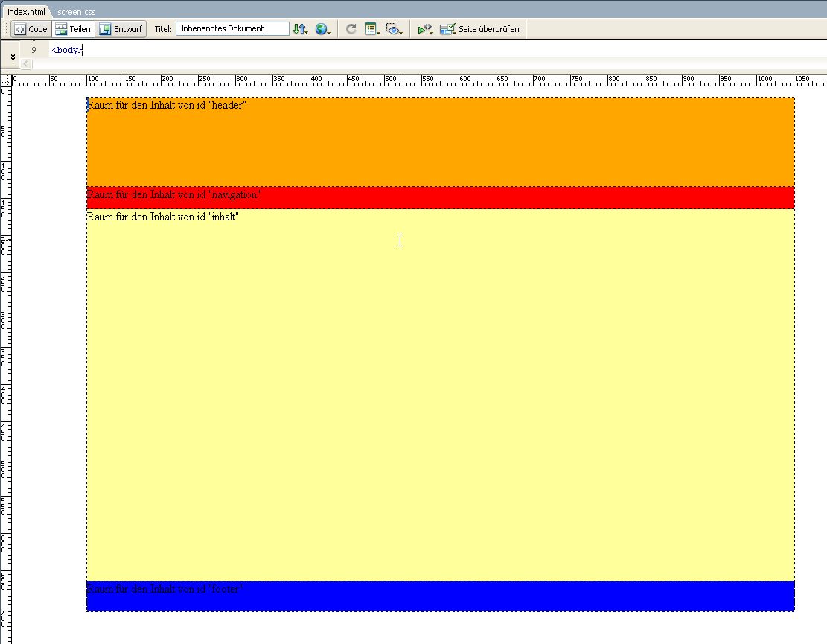Click the text 'Raum für den Inhalt von id "inhalt"'

coord(163,217)
